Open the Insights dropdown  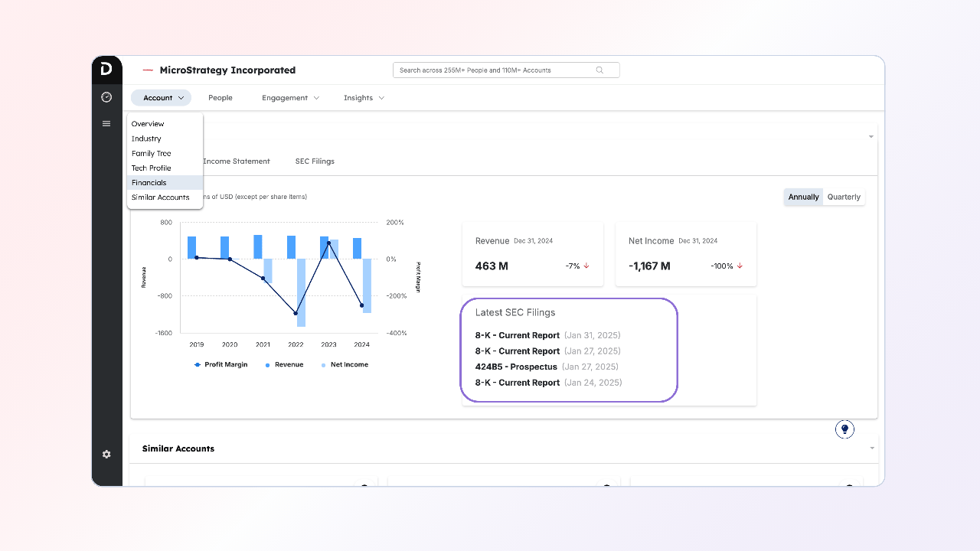tap(364, 98)
